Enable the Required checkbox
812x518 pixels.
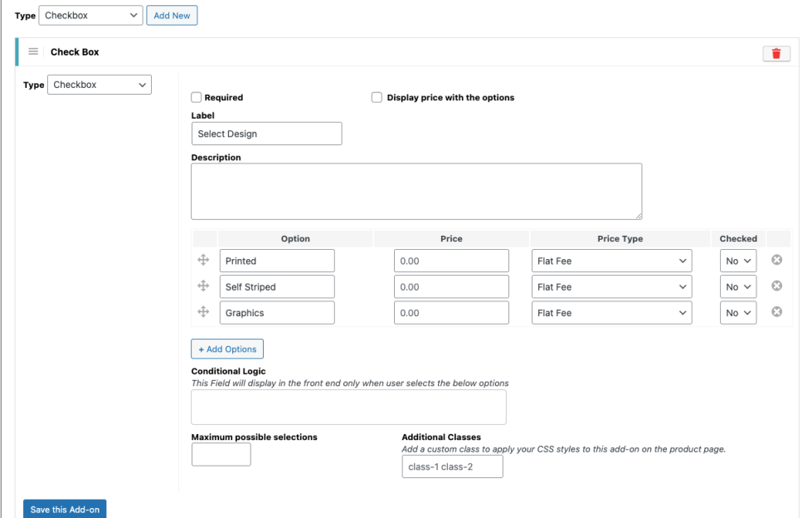click(197, 97)
